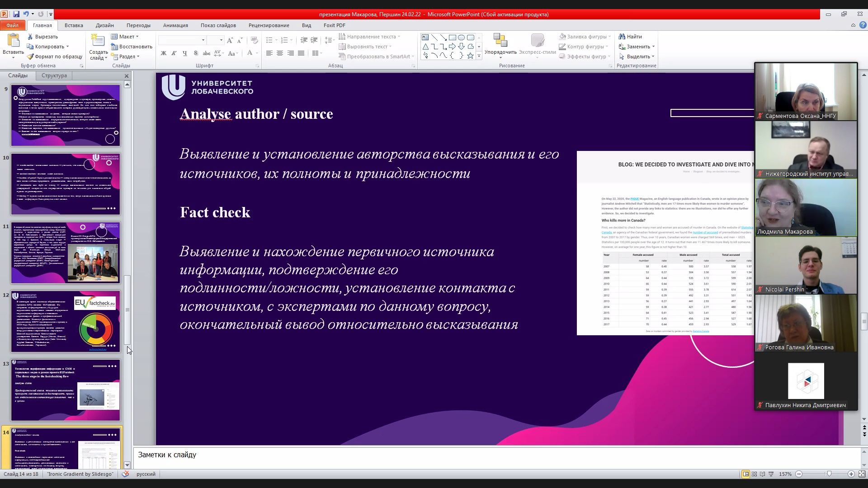Screen dimensions: 868x488
Task: Increase font size with the large A icon
Action: click(230, 40)
